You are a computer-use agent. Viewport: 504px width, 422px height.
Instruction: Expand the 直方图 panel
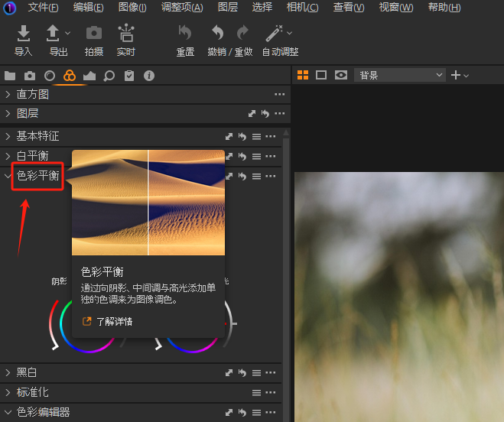pyautogui.click(x=8, y=94)
